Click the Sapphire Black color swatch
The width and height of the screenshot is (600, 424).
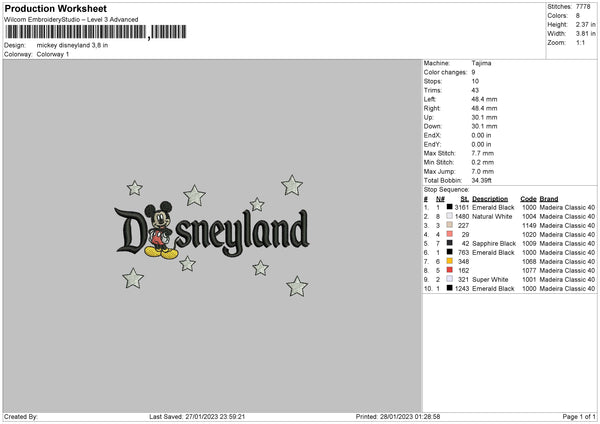tap(450, 243)
